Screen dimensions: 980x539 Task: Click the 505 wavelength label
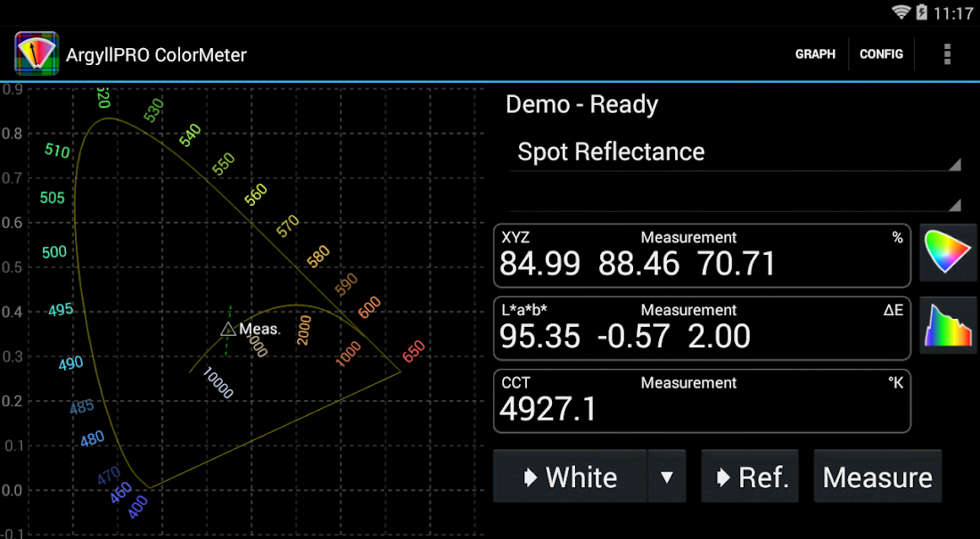[x=52, y=198]
